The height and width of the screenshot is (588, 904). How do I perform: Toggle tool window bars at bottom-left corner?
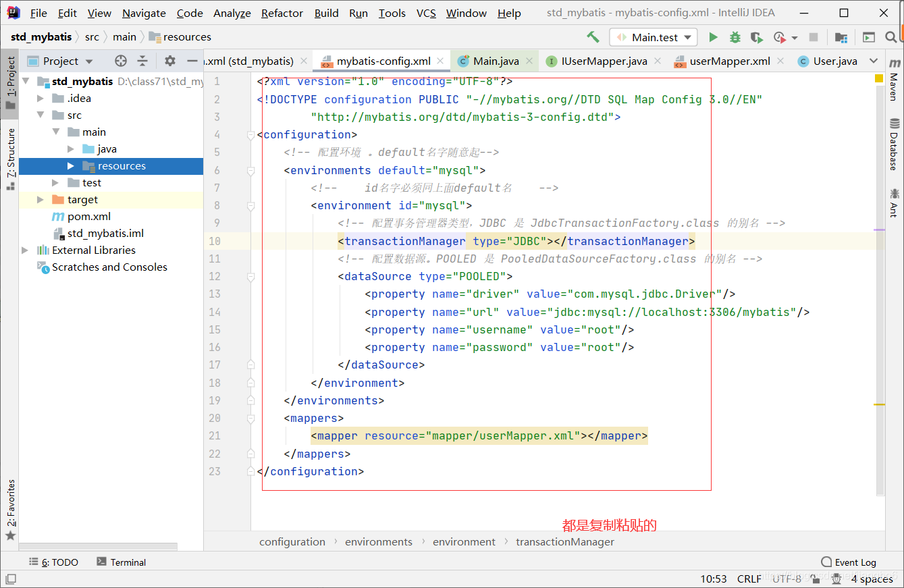pos(10,579)
